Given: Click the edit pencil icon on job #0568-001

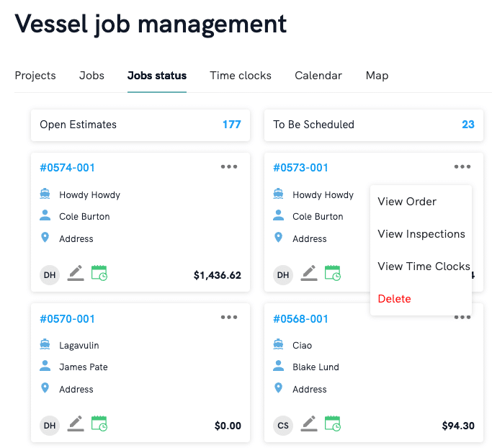Looking at the screenshot, I should tap(309, 424).
